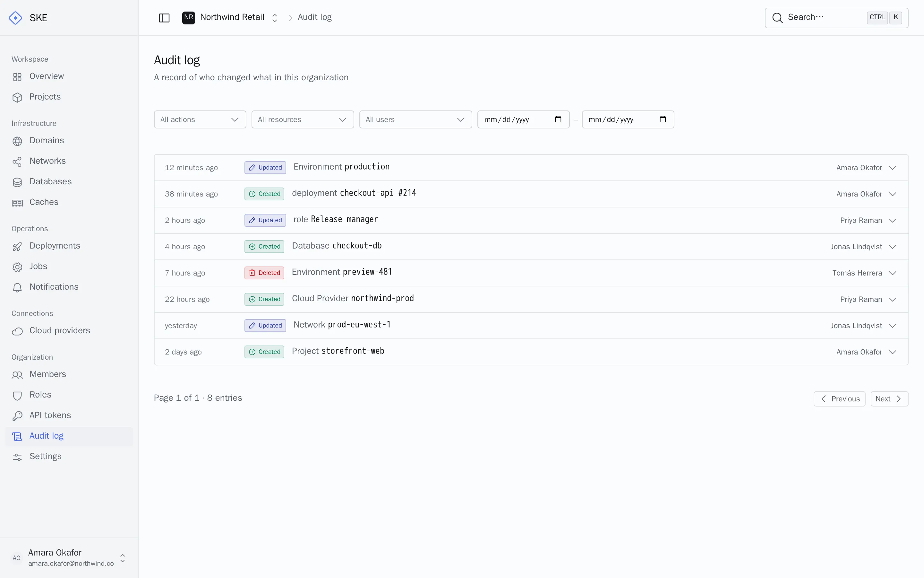Viewport: 924px width, 578px height.
Task: Open Cloud providers in sidebar
Action: click(x=69, y=331)
